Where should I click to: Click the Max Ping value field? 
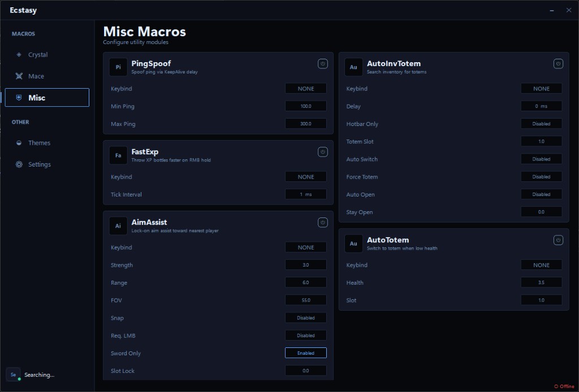(306, 124)
